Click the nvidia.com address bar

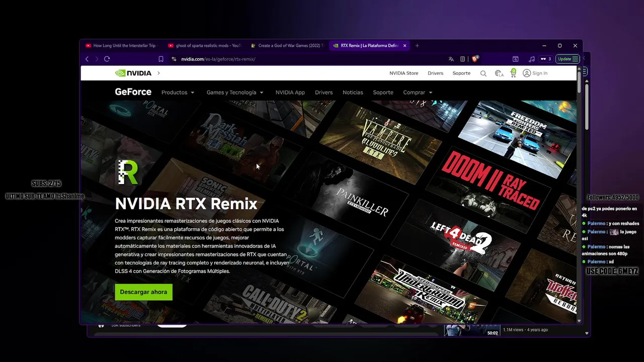tap(312, 59)
